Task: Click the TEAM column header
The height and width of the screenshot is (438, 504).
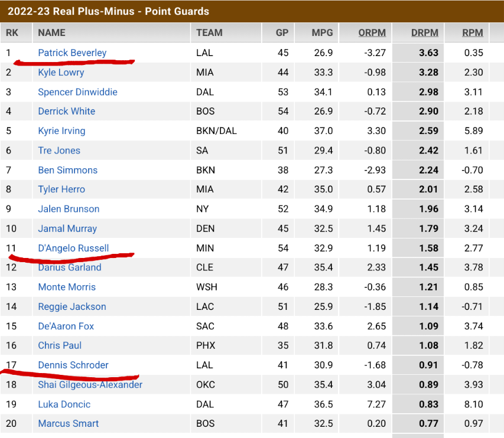Action: point(209,32)
